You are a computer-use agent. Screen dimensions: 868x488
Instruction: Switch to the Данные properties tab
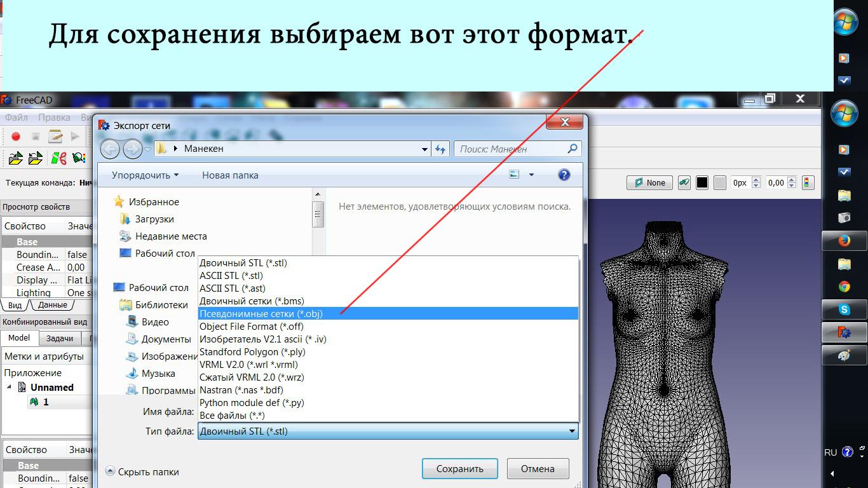click(52, 305)
